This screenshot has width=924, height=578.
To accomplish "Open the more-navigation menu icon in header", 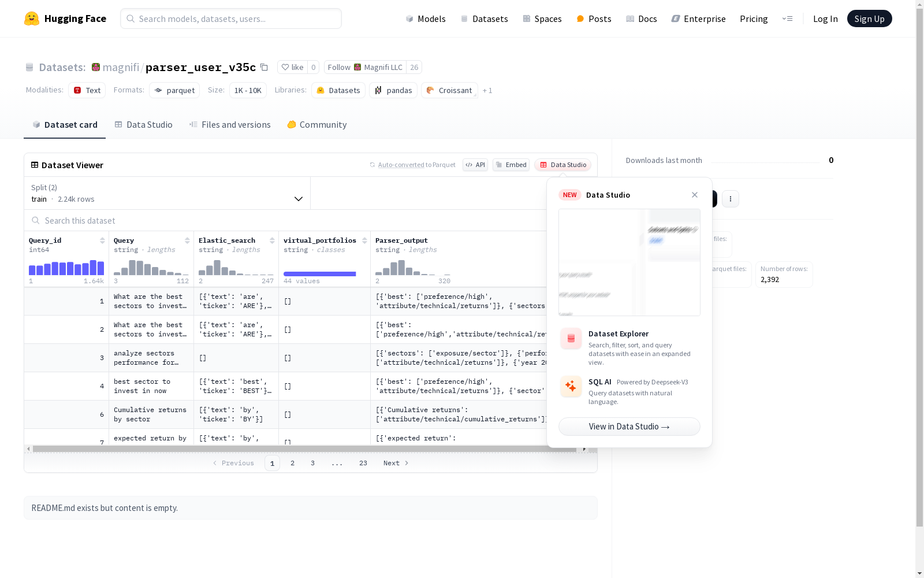I will [x=787, y=18].
